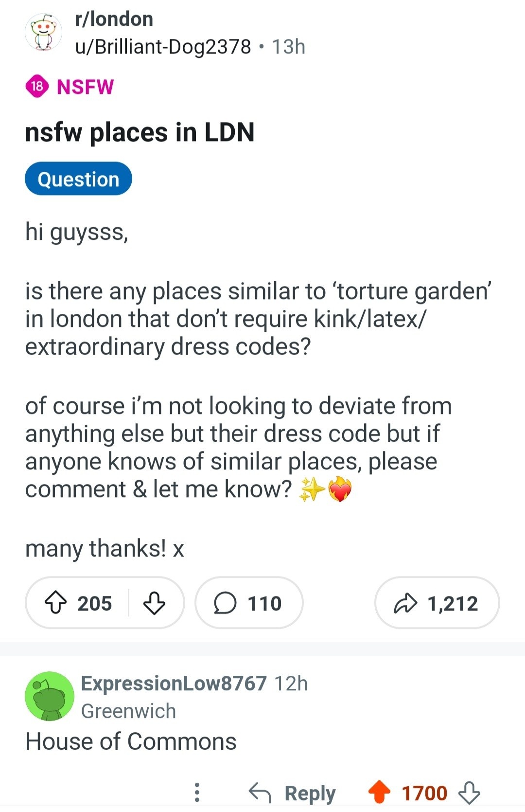Image resolution: width=525 pixels, height=812 pixels.
Task: Tap the post title nsfw places in LDN
Action: (x=140, y=132)
